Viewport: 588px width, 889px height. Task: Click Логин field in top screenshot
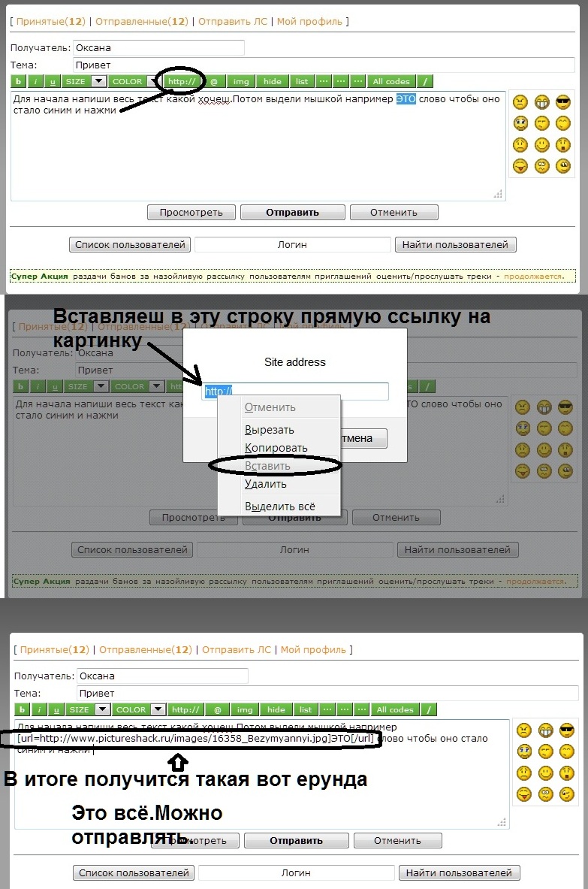[x=293, y=245]
